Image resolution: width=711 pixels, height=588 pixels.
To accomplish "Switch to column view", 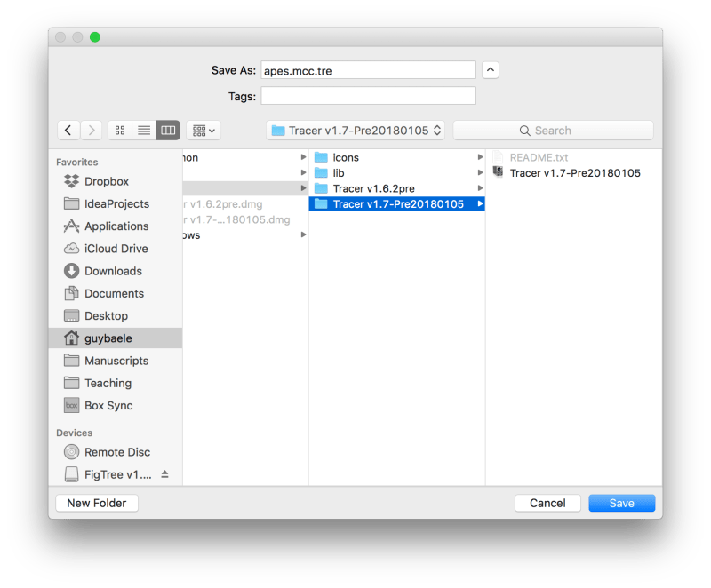I will [168, 131].
